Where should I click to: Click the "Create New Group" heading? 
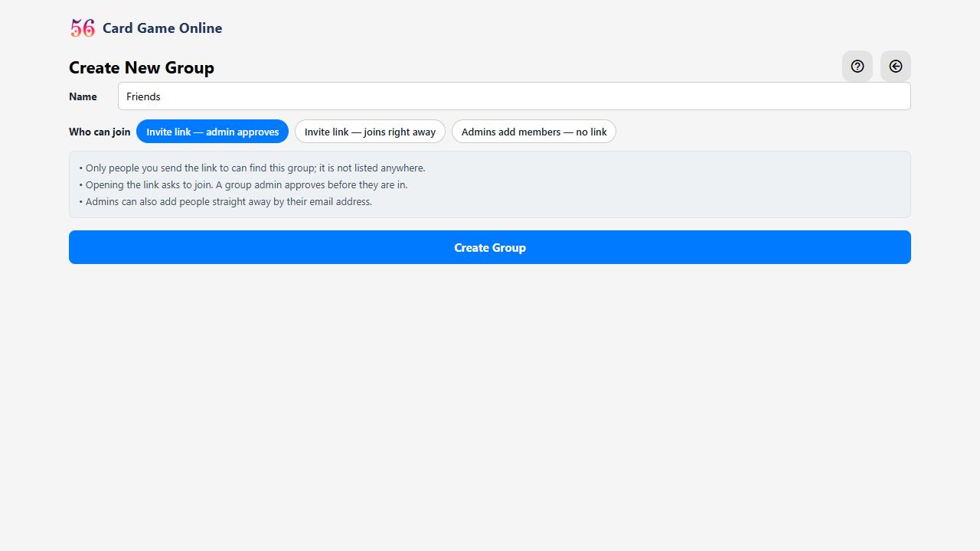pyautogui.click(x=142, y=67)
